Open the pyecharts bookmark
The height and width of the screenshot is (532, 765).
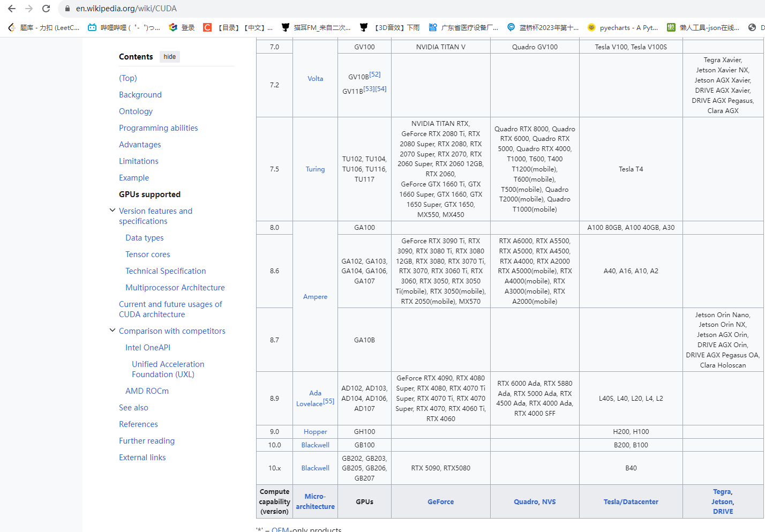(x=623, y=27)
